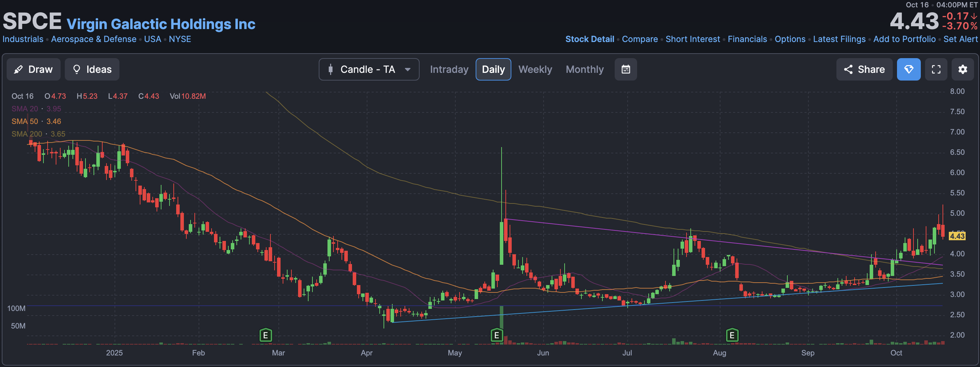This screenshot has height=367, width=980.
Task: Click the Share chart button
Action: [864, 69]
